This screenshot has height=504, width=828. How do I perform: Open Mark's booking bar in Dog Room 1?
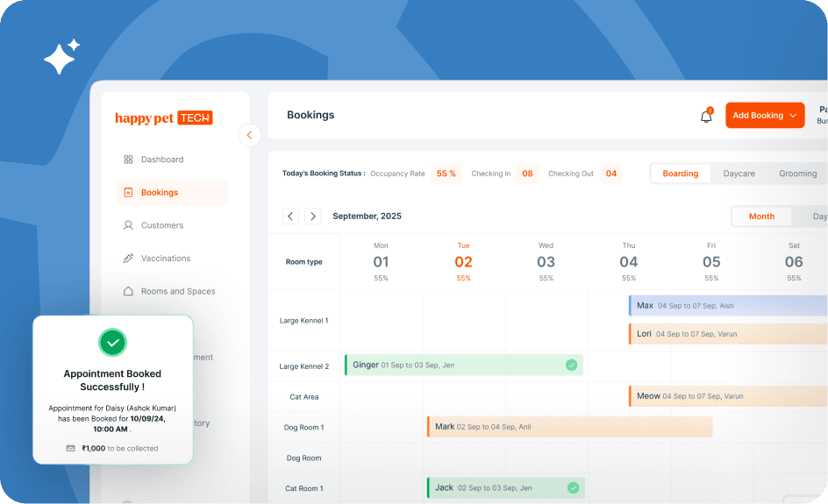click(x=569, y=427)
